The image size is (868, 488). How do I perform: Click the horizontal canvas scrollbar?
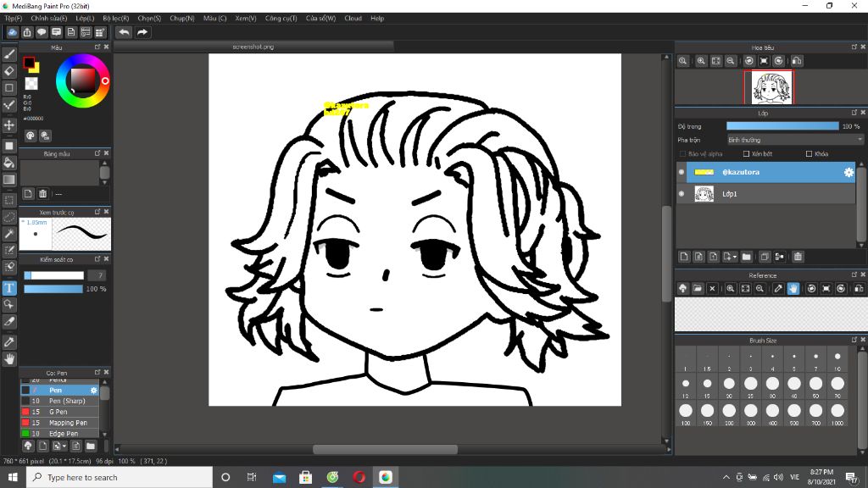(386, 449)
